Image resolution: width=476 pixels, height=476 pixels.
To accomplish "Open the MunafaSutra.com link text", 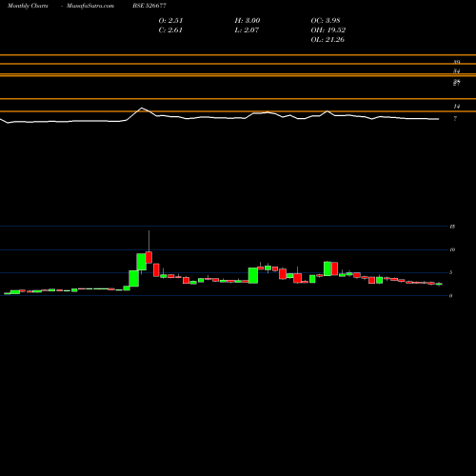I will pos(90,6).
